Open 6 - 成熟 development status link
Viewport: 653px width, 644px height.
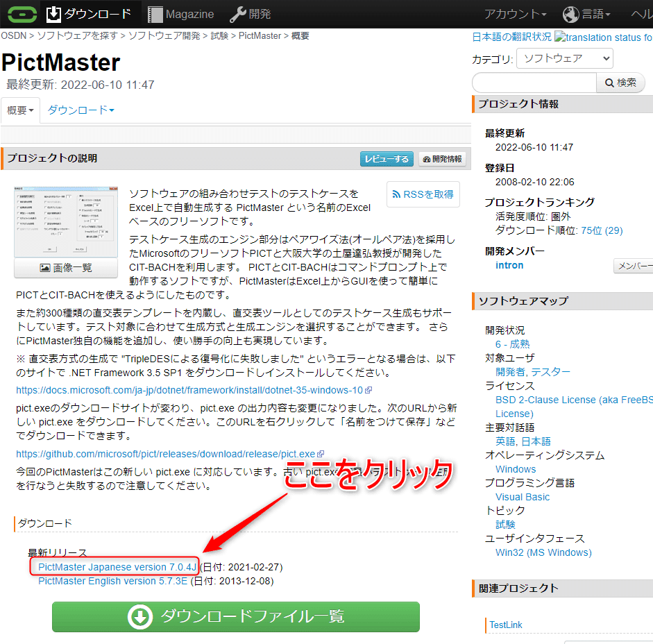(512, 344)
